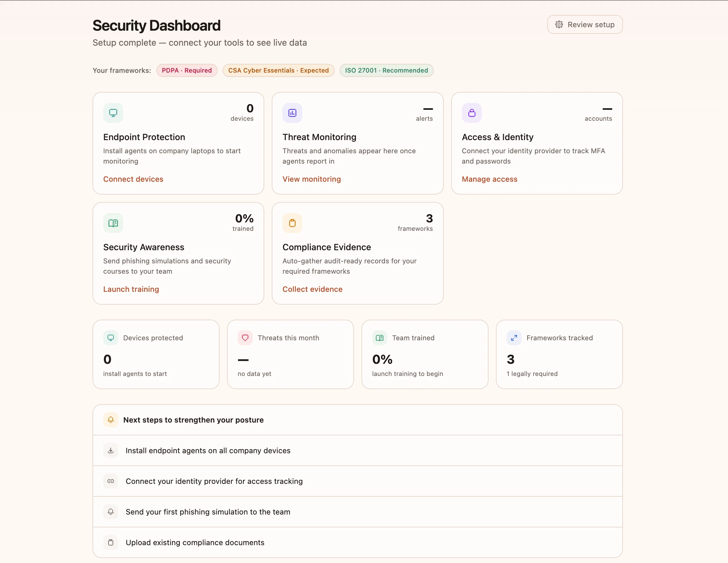Open the Collect evidence link

point(312,289)
